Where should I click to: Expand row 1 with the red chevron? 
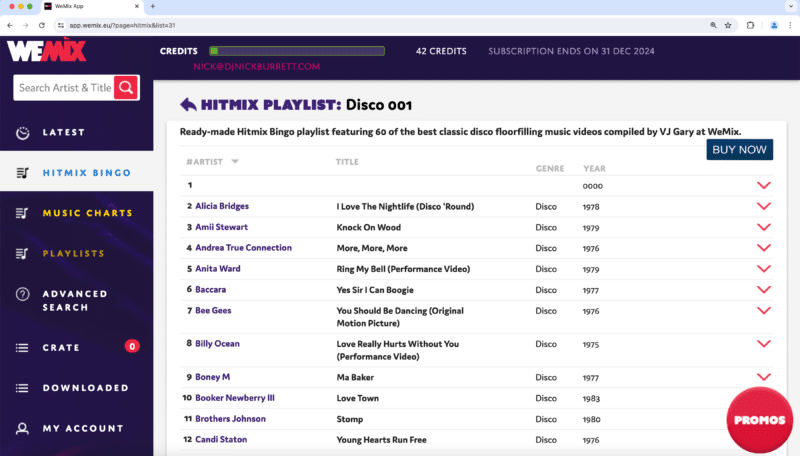[764, 185]
